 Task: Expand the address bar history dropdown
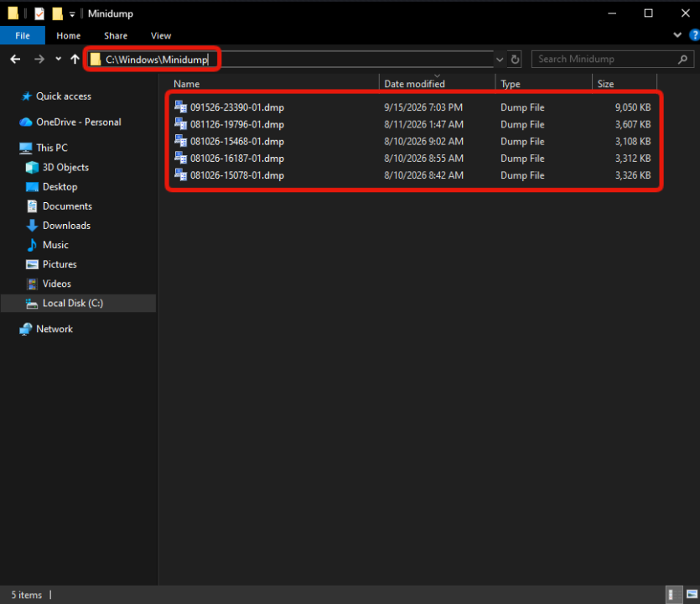point(500,60)
